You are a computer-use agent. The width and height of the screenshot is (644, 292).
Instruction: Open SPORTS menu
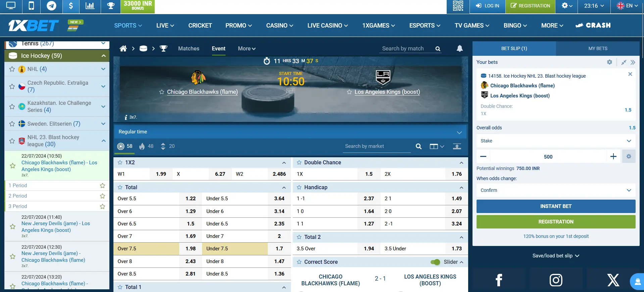click(128, 26)
